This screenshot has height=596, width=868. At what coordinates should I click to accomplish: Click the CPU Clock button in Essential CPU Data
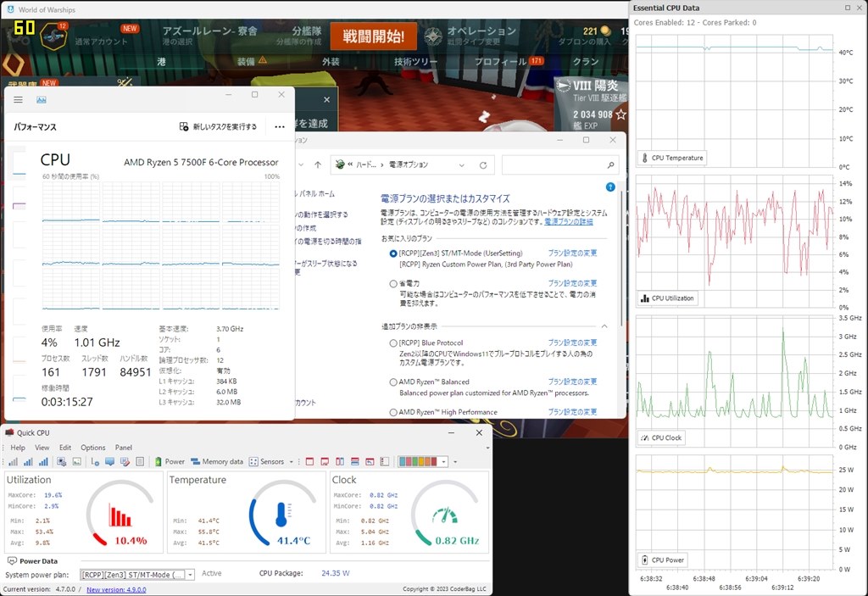point(661,437)
